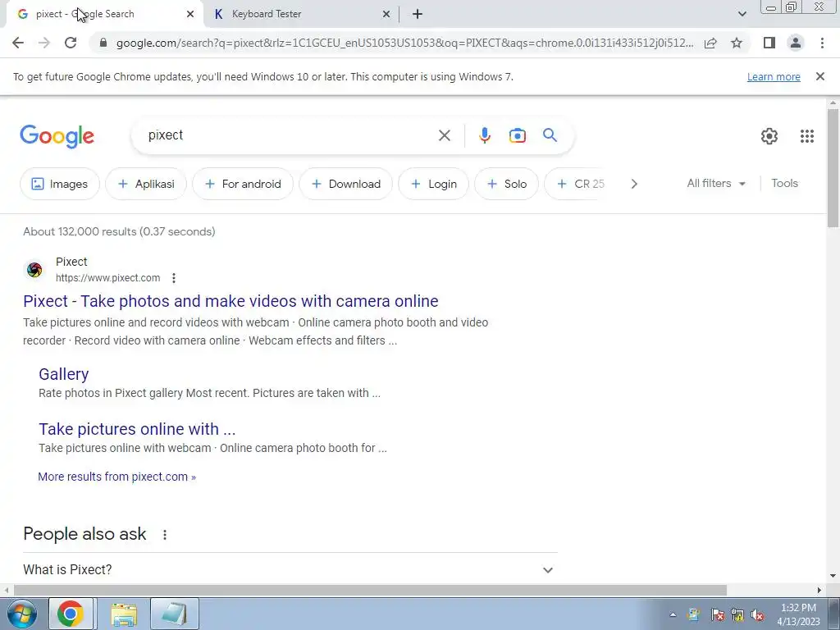840x630 pixels.
Task: Open the Chrome three-dot menu
Action: click(822, 43)
